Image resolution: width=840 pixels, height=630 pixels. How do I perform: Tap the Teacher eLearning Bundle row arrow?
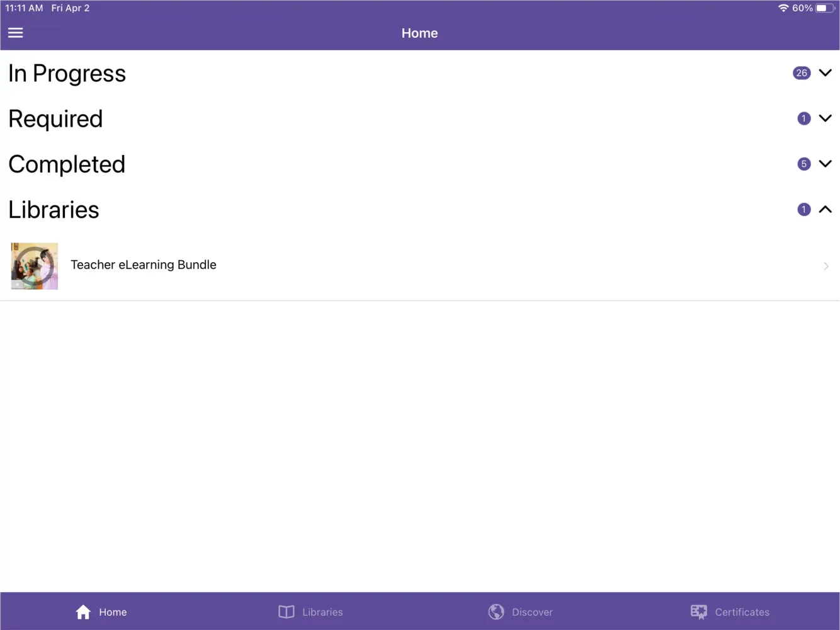[826, 266]
